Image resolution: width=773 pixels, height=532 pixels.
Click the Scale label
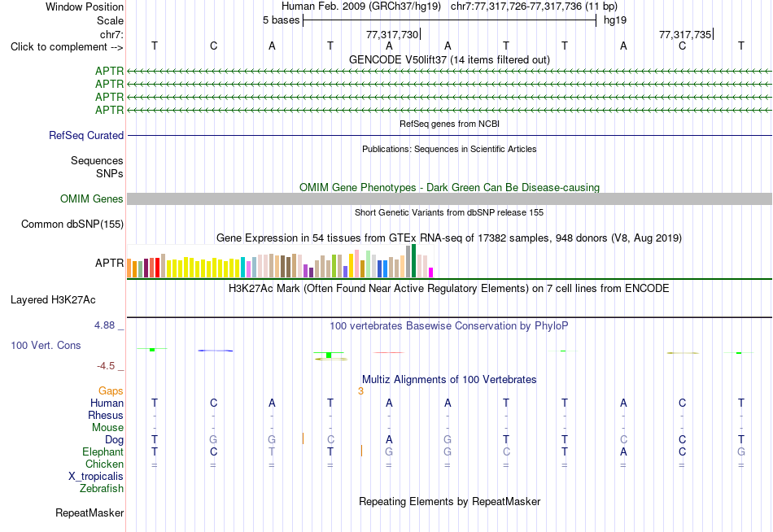coord(111,20)
